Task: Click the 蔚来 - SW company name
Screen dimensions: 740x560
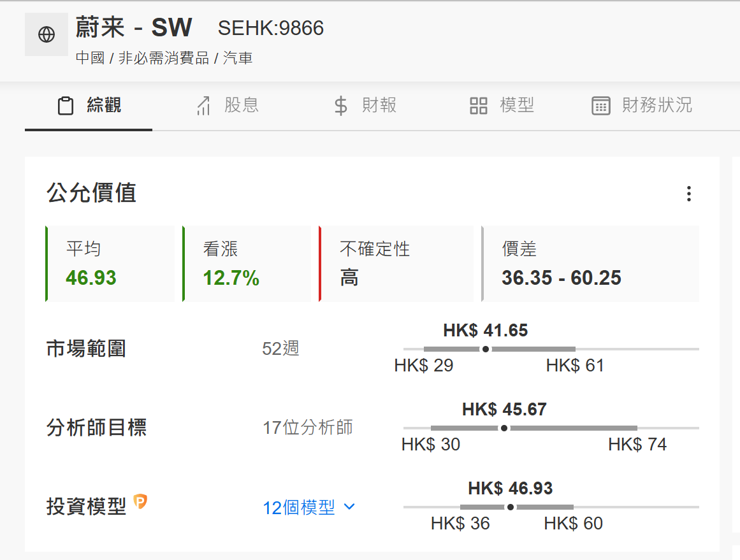Action: point(134,27)
